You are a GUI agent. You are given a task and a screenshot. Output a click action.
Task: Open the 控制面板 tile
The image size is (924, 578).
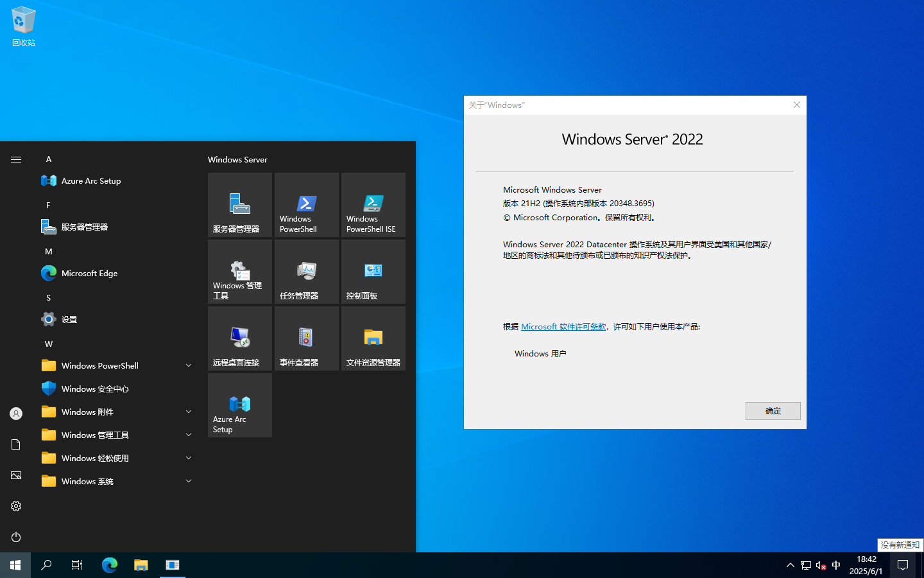click(x=373, y=271)
